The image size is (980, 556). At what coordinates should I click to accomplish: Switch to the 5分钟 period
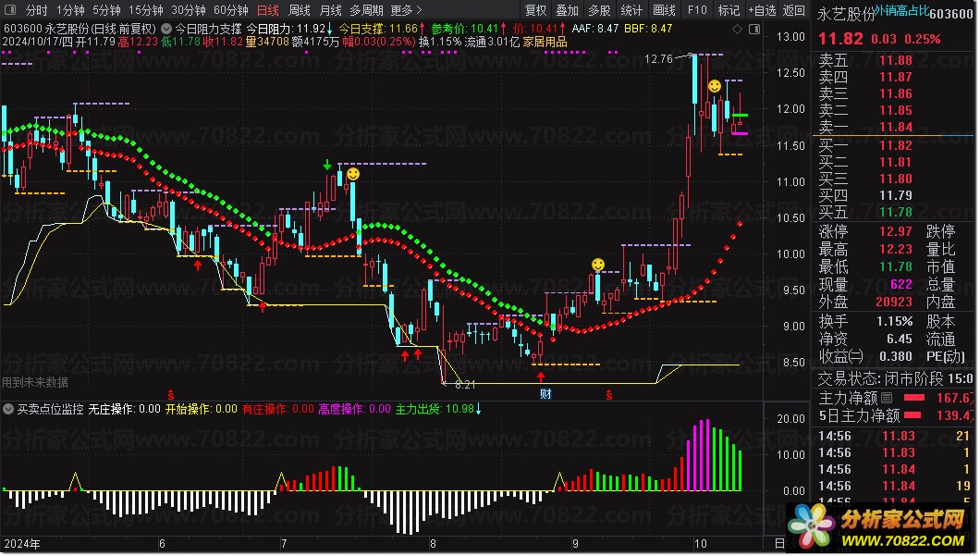point(106,10)
